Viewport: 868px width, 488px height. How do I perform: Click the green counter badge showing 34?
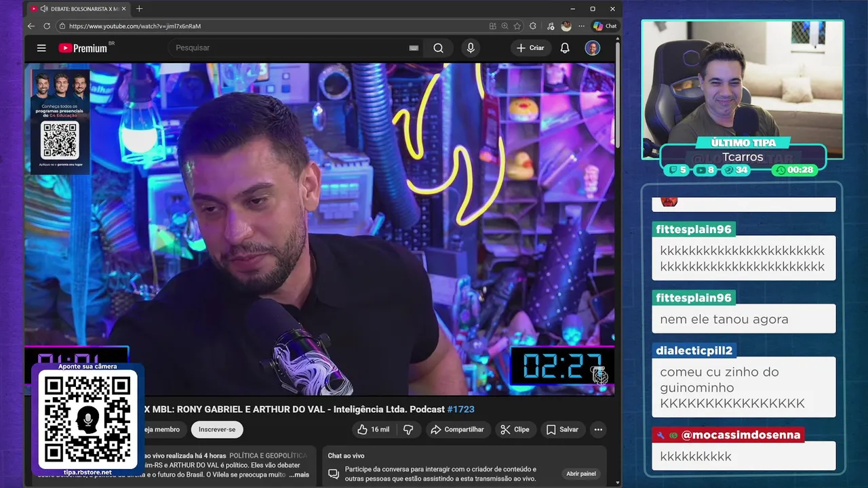click(736, 170)
